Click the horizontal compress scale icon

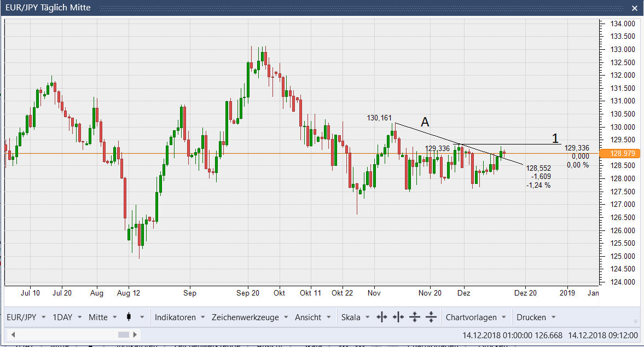pos(398,317)
